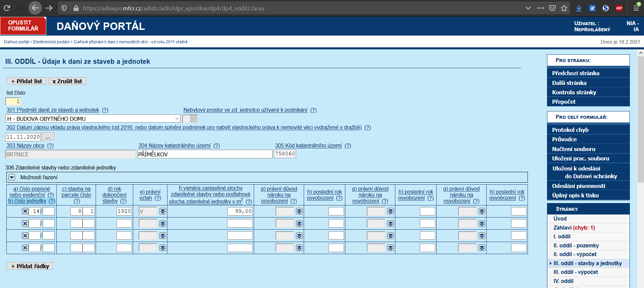Go to Další stránka
The image size is (644, 288).
[x=569, y=83]
